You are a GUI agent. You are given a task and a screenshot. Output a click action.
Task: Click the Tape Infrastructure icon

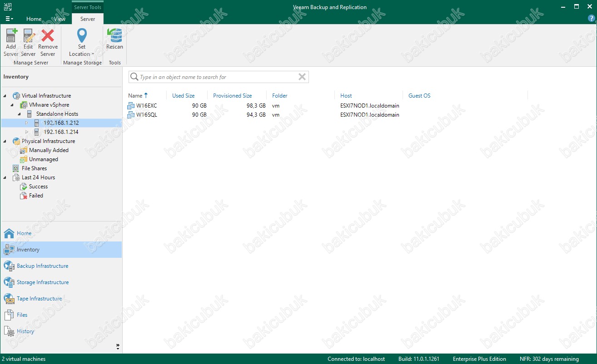tap(9, 299)
